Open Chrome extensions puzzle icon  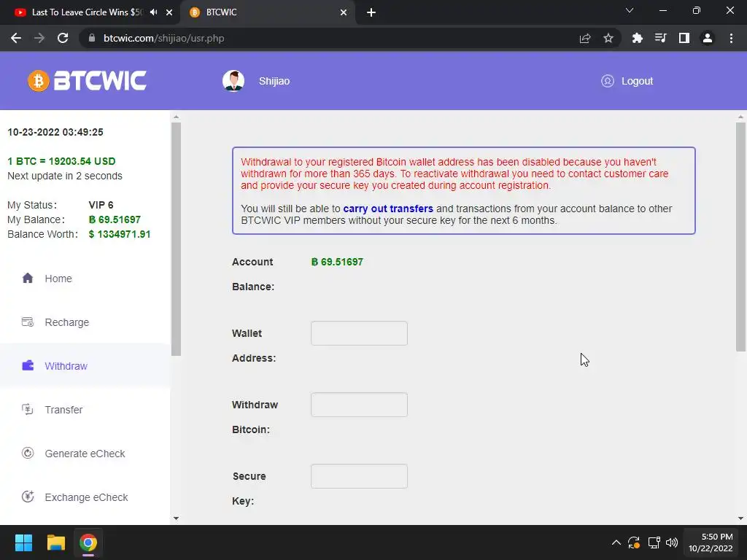coord(637,38)
